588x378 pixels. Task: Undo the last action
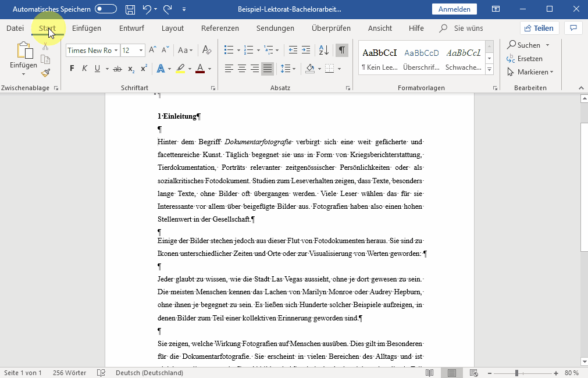[x=147, y=9]
